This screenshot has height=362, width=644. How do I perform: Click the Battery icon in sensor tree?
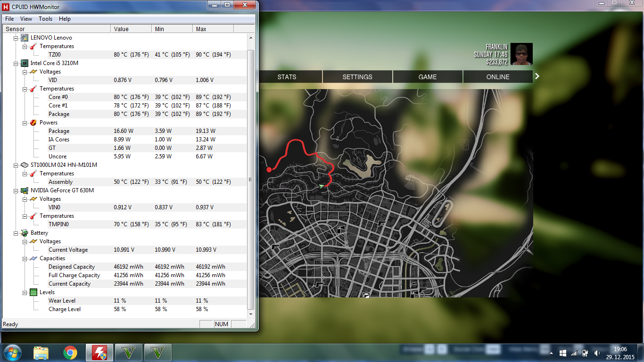(x=25, y=233)
